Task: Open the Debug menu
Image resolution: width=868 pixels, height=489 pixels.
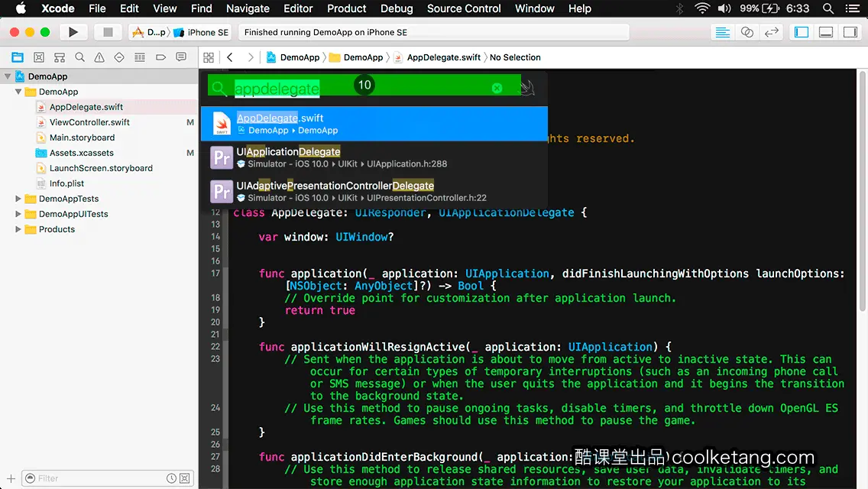Action: (397, 8)
